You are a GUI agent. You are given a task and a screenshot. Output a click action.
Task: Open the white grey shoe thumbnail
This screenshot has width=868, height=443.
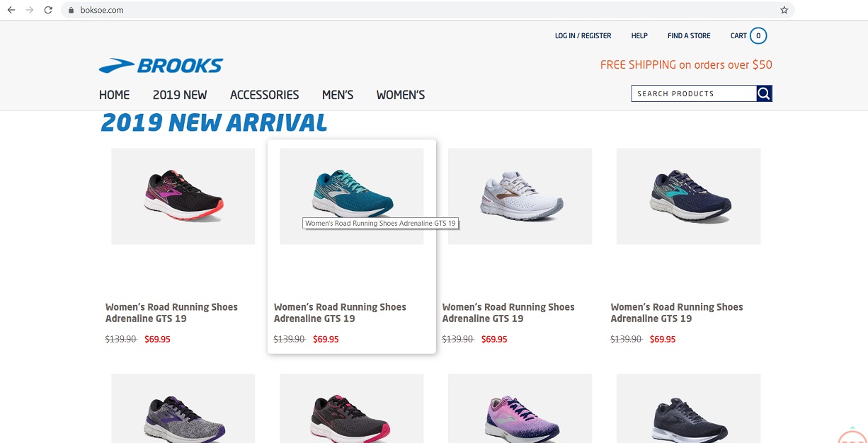point(520,196)
